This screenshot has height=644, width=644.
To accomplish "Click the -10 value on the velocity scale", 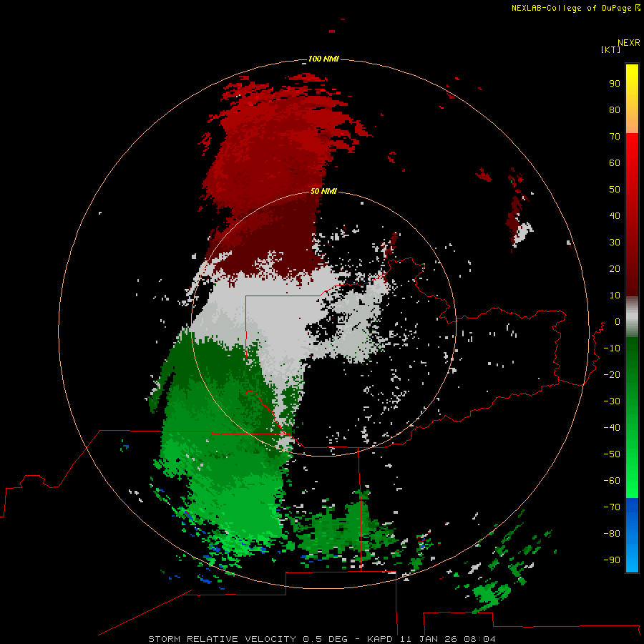I will click(x=612, y=348).
